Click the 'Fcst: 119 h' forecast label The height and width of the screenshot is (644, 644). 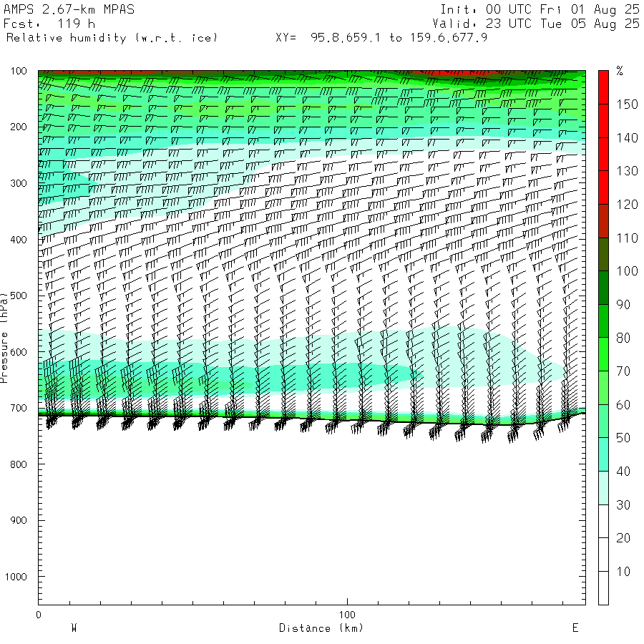click(49, 24)
